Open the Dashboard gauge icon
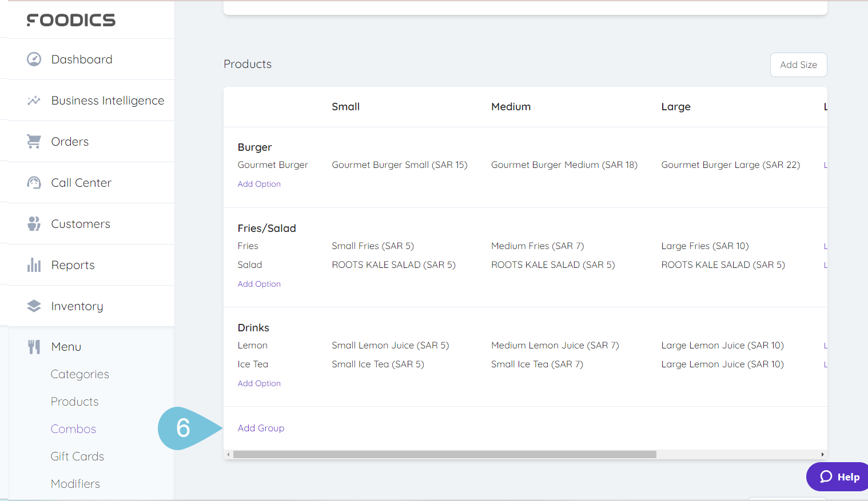The image size is (868, 501). coord(34,59)
